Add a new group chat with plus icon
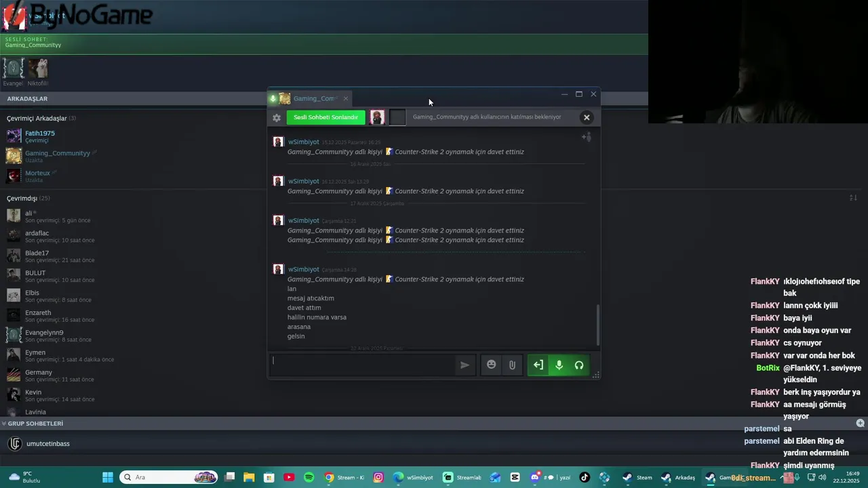The height and width of the screenshot is (488, 868). (860, 423)
